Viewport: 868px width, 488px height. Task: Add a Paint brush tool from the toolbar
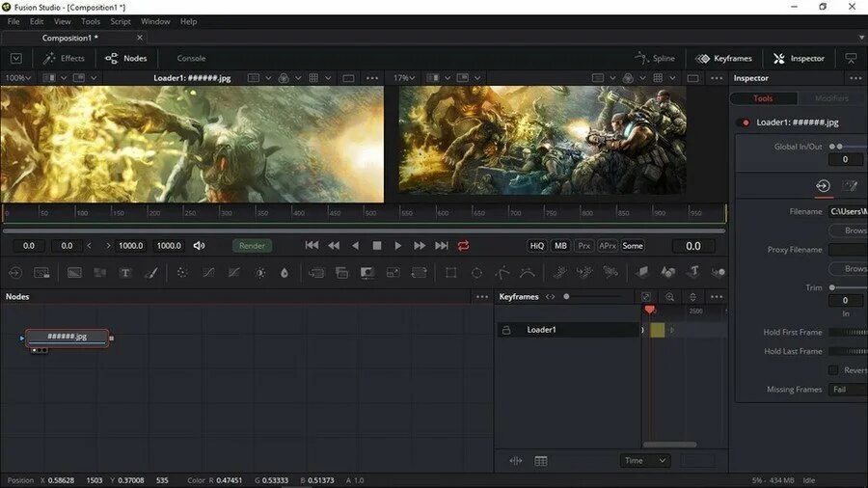(151, 273)
